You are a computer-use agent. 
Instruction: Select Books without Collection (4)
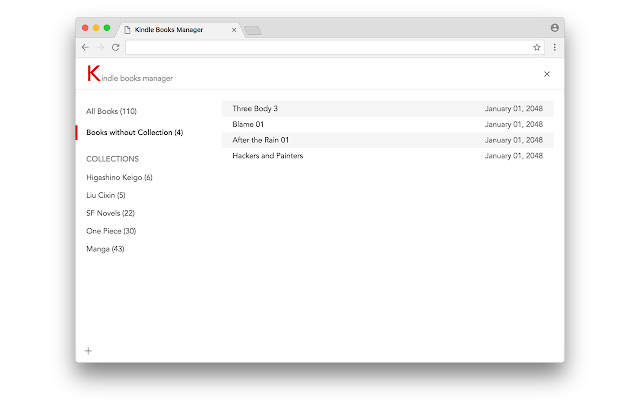(x=134, y=132)
